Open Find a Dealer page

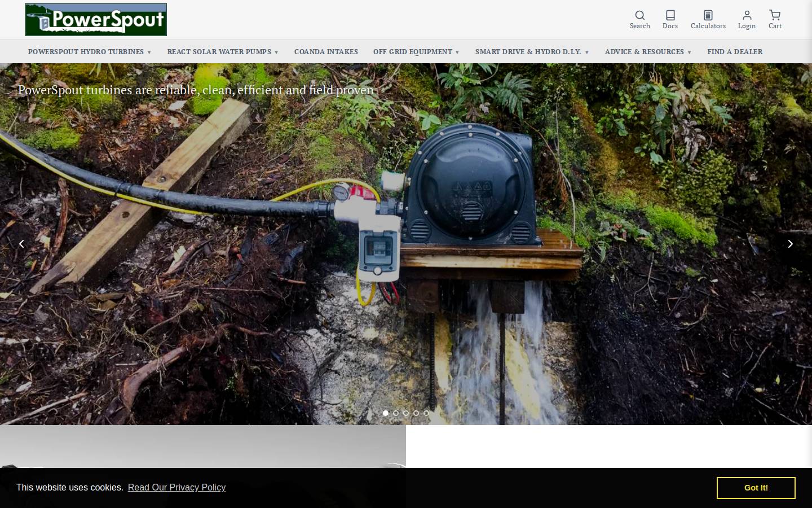click(x=735, y=51)
